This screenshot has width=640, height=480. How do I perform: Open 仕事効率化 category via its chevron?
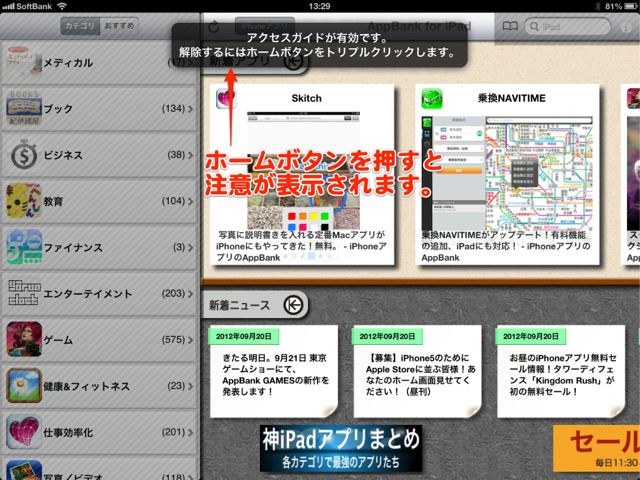click(x=191, y=431)
